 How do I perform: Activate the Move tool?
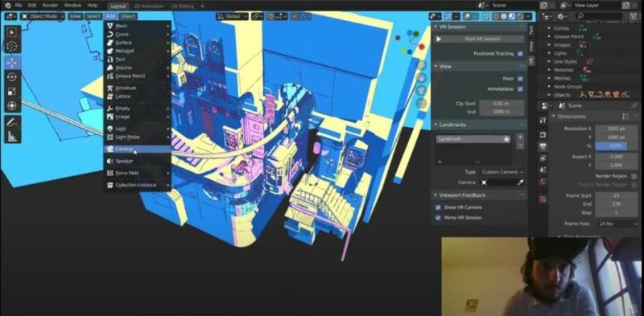click(12, 63)
